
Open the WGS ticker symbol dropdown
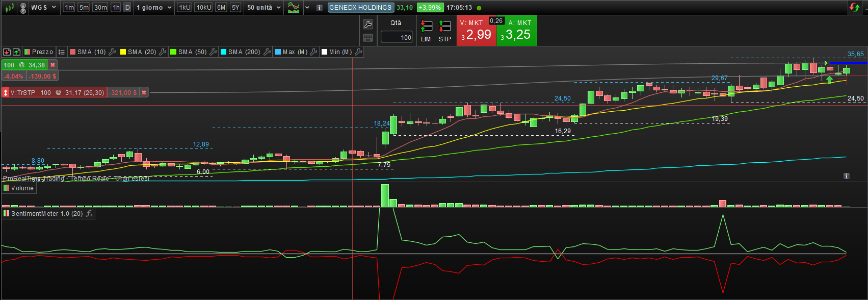click(44, 8)
